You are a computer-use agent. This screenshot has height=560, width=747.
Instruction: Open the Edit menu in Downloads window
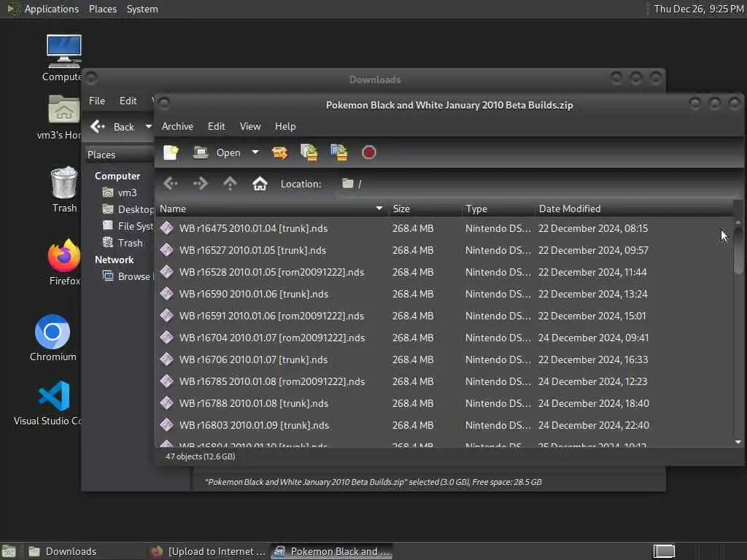click(128, 101)
